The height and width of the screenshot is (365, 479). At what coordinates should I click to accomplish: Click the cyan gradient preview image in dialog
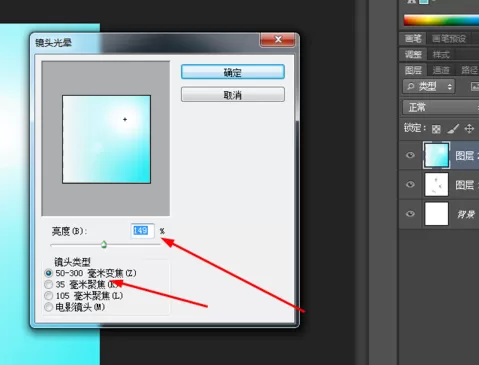click(x=106, y=139)
